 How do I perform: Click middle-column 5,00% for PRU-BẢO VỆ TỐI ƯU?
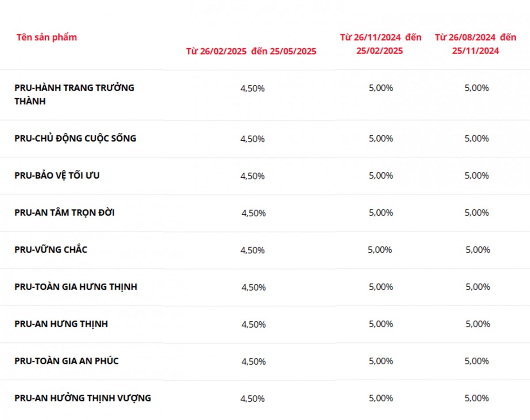381,176
